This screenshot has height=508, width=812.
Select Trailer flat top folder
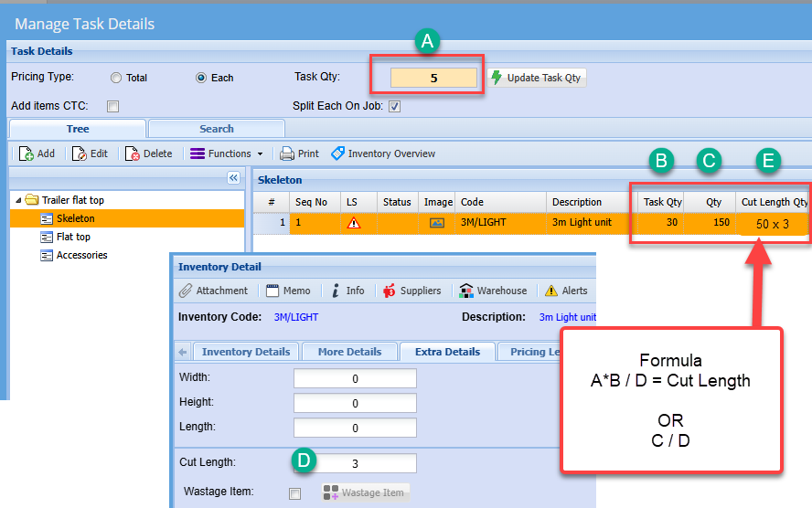tap(72, 200)
